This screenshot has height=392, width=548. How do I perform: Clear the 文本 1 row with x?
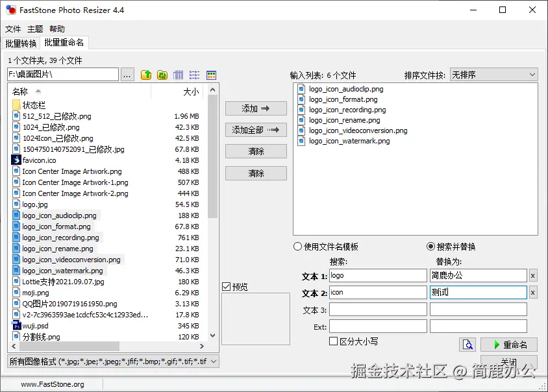pos(532,276)
